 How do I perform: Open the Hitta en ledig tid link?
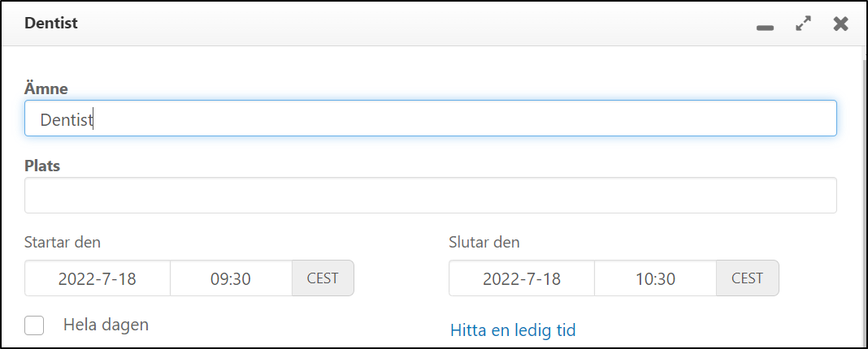coord(513,330)
